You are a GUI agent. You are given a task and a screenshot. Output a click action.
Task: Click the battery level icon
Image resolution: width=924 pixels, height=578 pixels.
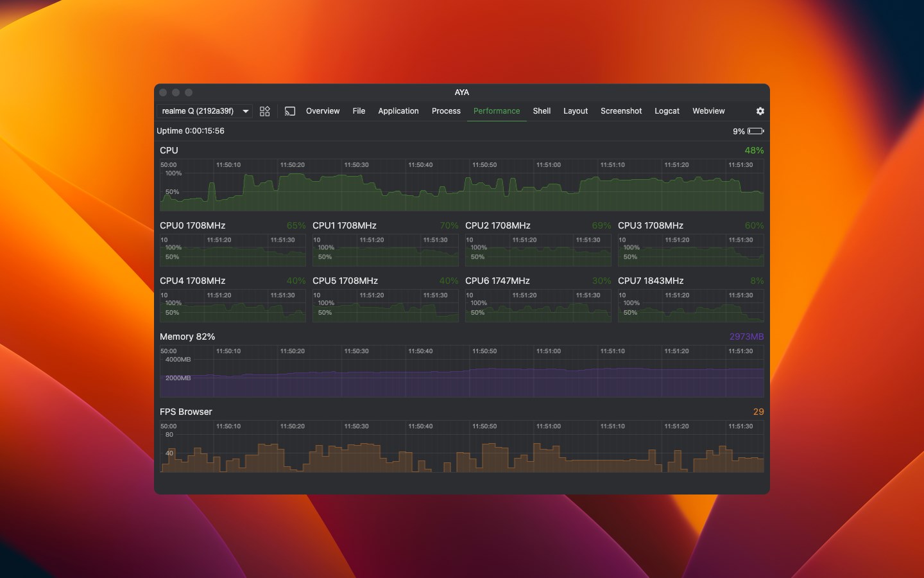point(756,131)
